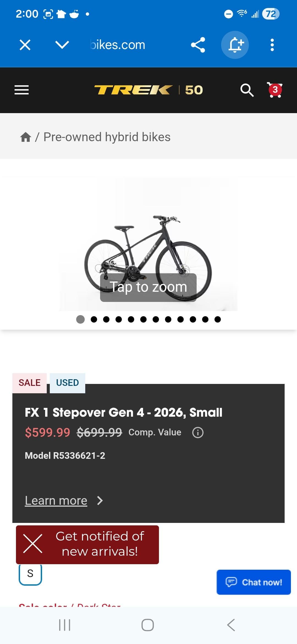Viewport: 297px width, 644px height.
Task: Select the first image carousel dot
Action: [x=80, y=319]
